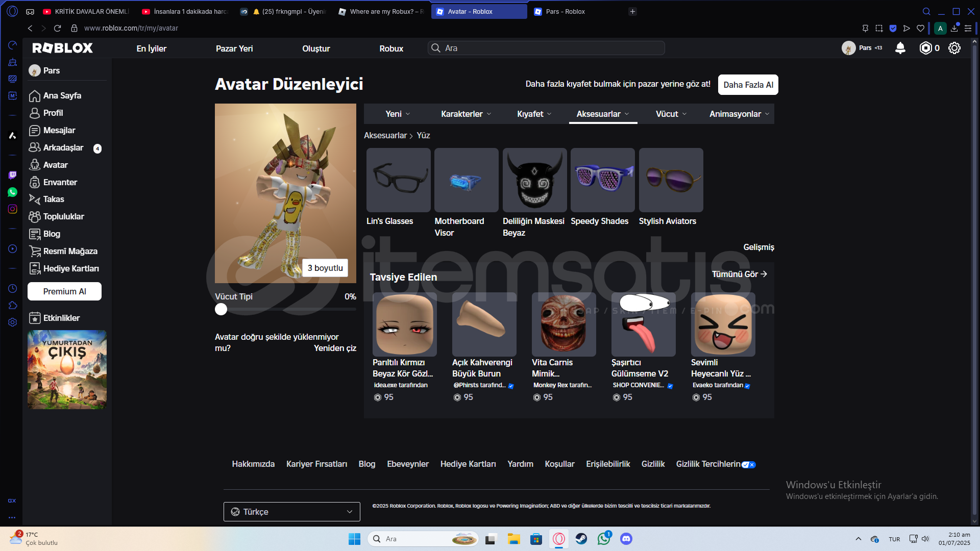Expand the Aksesuarlar dropdown
The height and width of the screenshot is (551, 980).
[603, 114]
